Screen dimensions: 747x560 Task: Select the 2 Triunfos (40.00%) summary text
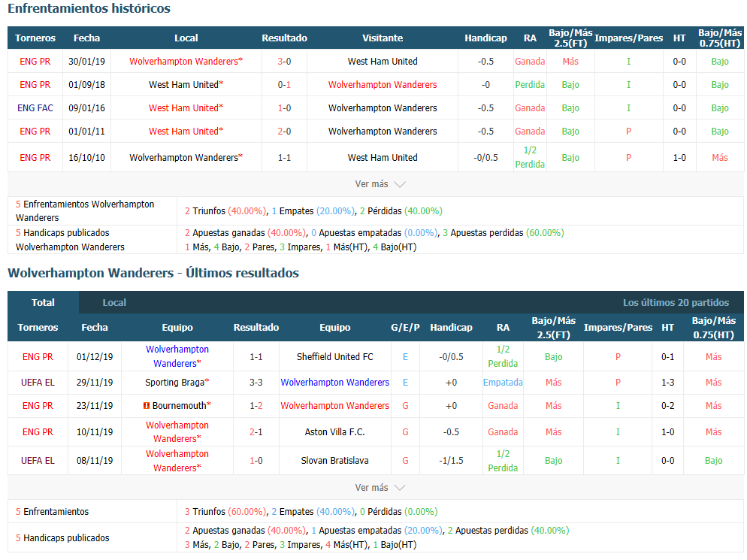coord(225,210)
